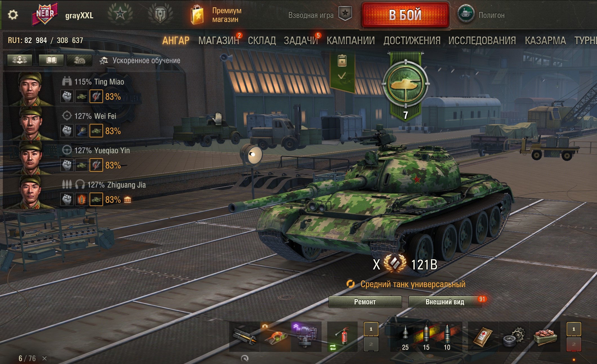Click the clipboard icon on the green banner

342,61
